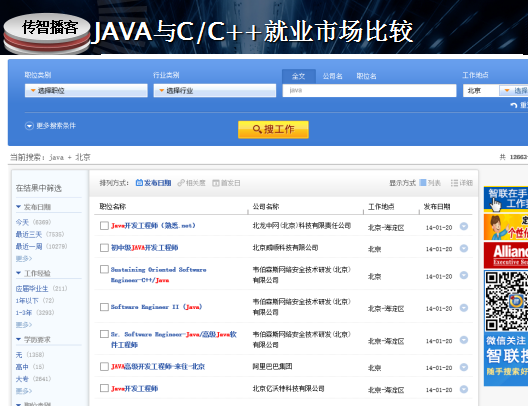Expand details arrow for Software Engineer II row
528x406 pixels.
coord(464,308)
